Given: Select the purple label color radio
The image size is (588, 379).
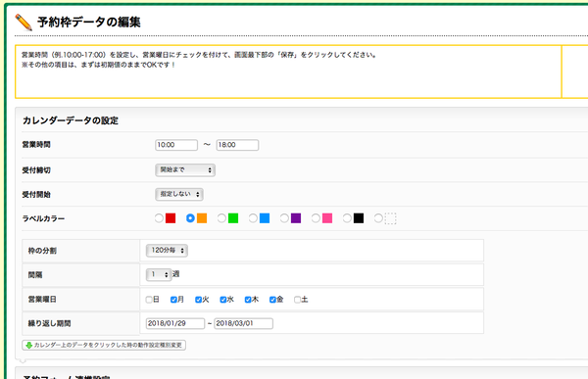Looking at the screenshot, I should [284, 218].
